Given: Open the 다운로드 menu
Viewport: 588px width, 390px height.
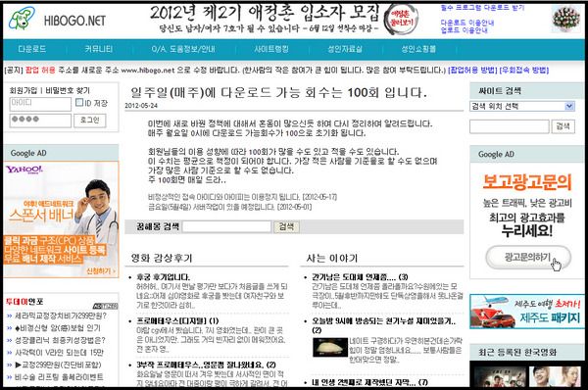Looking at the screenshot, I should [x=32, y=49].
